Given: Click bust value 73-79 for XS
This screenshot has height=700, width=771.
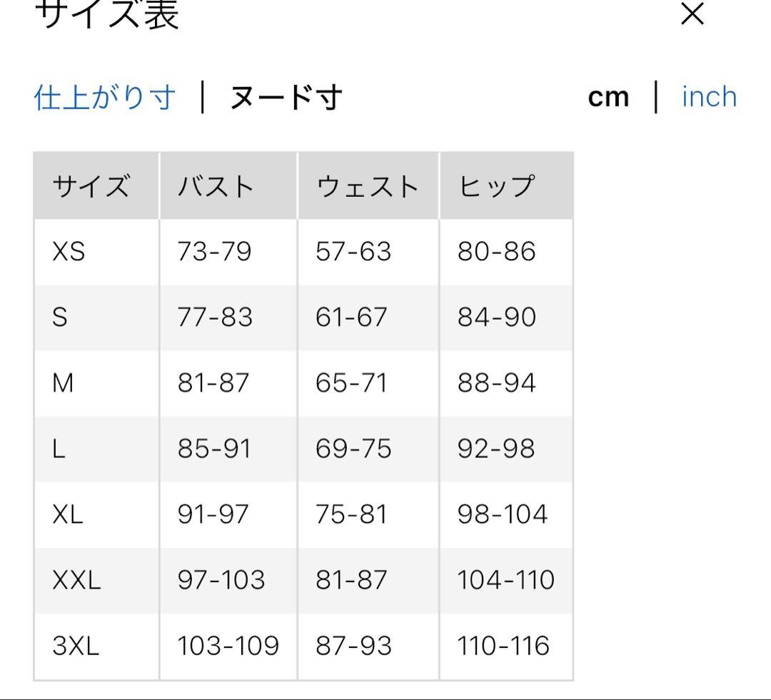Looking at the screenshot, I should coord(214,252).
